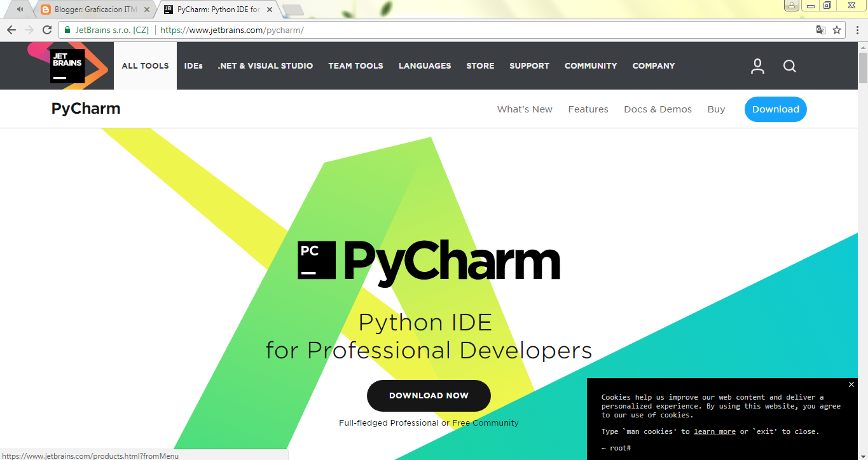Select the PyCharm Python IDE tab
Screen dimensions: 868x460
point(218,10)
